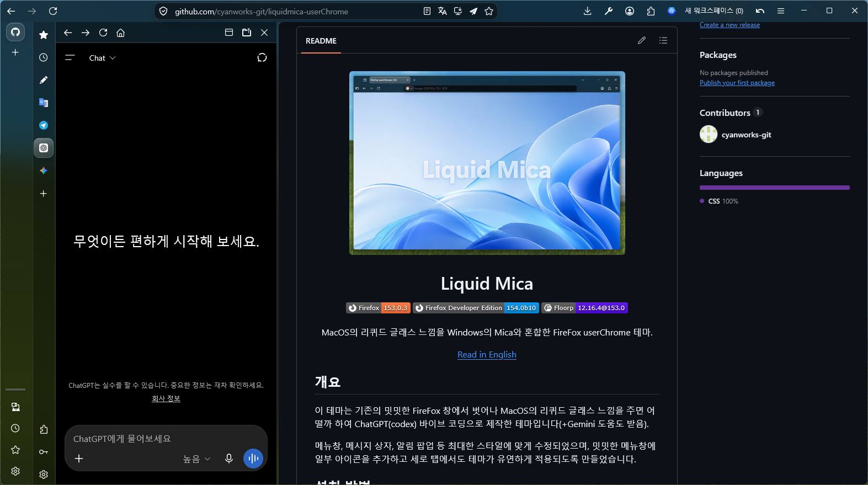Image resolution: width=868 pixels, height=485 pixels.
Task: Go back with the browser back arrow
Action: [11, 11]
